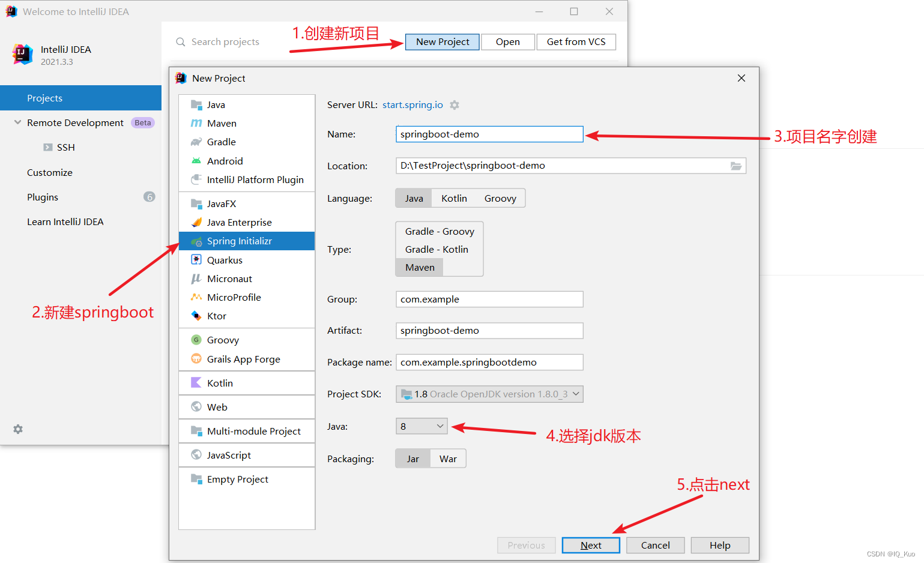Screen dimensions: 924x563
Task: Focus the Name input field
Action: coord(489,134)
